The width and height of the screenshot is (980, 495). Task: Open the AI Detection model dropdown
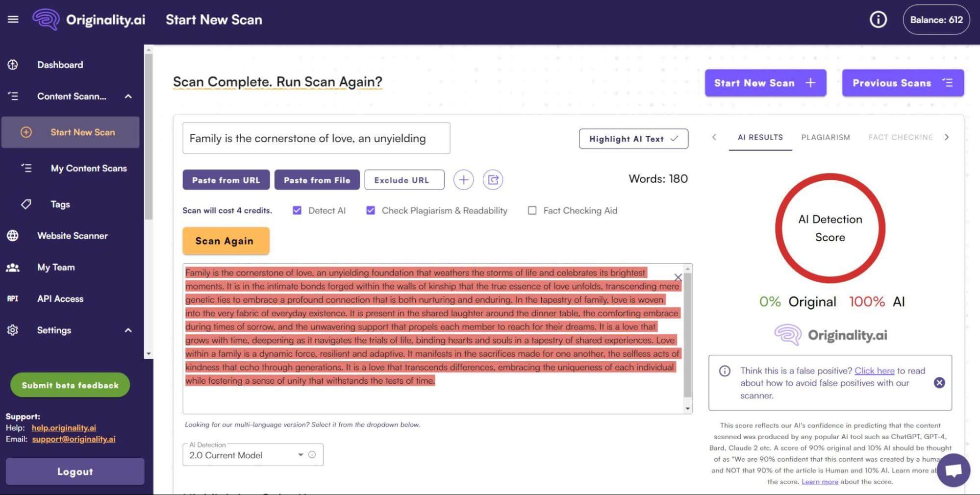253,455
